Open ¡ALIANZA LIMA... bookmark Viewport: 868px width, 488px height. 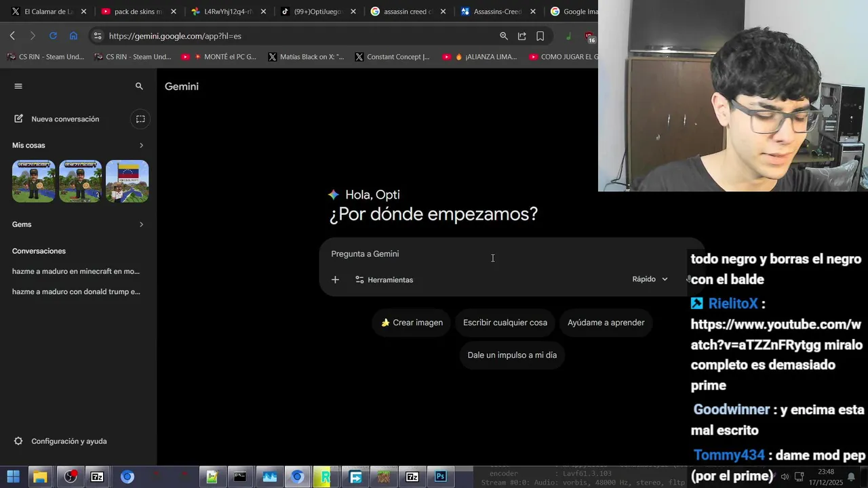pos(479,57)
